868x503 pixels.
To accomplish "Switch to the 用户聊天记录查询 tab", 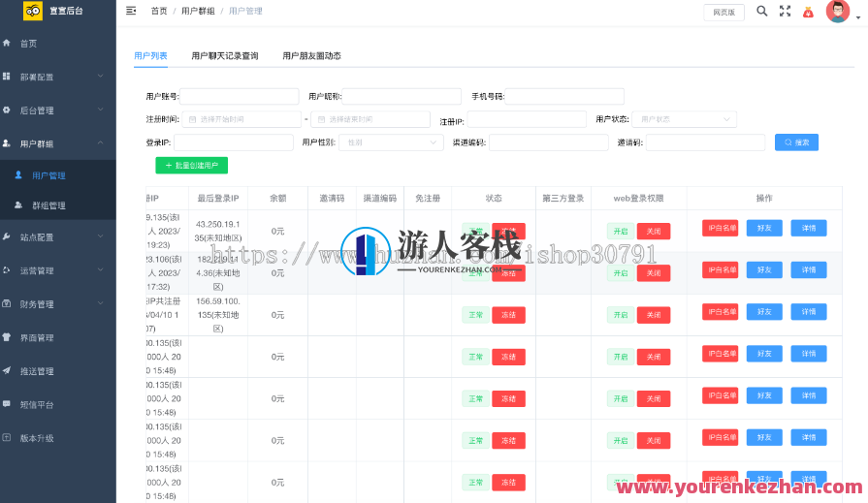I will click(225, 56).
